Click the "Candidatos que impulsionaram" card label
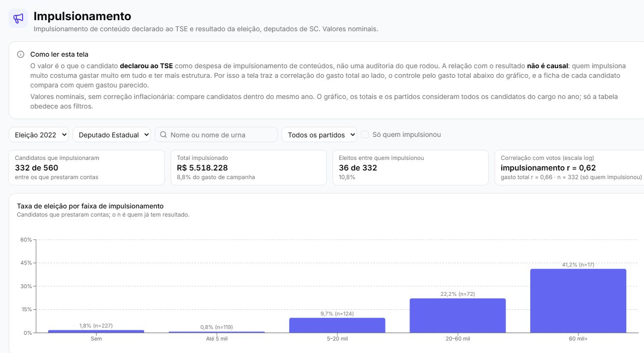644x353 pixels. (x=57, y=158)
